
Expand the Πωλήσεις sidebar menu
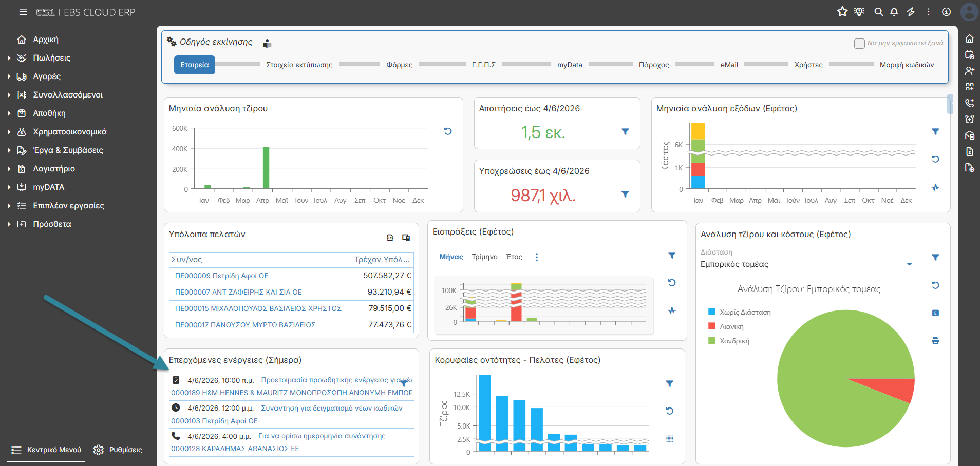click(51, 58)
